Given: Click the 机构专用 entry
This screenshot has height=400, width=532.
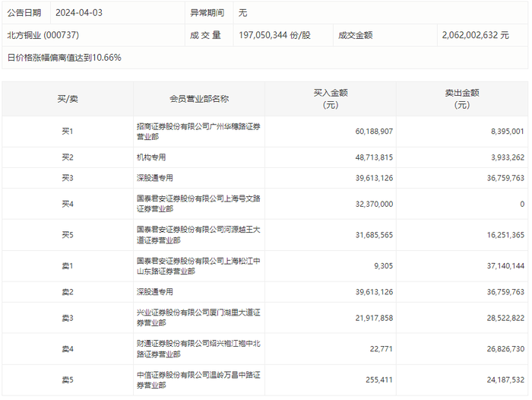Looking at the screenshot, I should [151, 157].
